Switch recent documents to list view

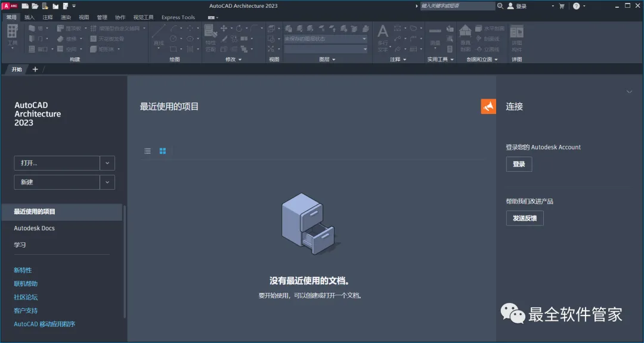click(x=147, y=151)
